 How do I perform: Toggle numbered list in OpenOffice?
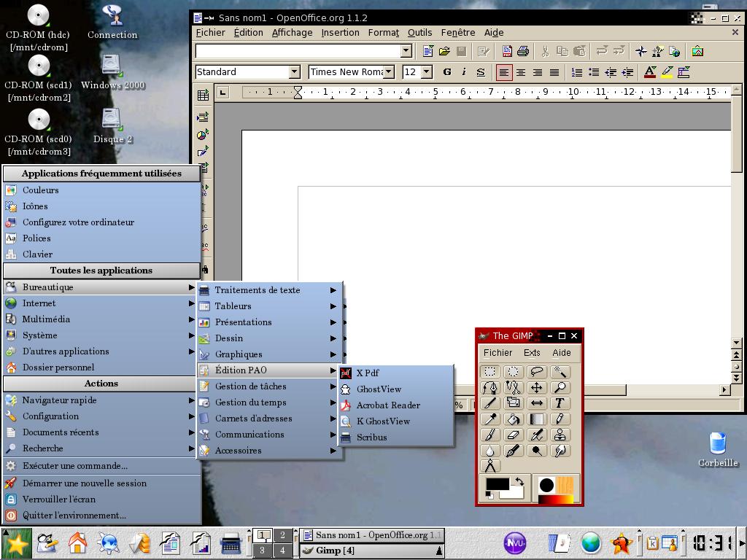(576, 72)
